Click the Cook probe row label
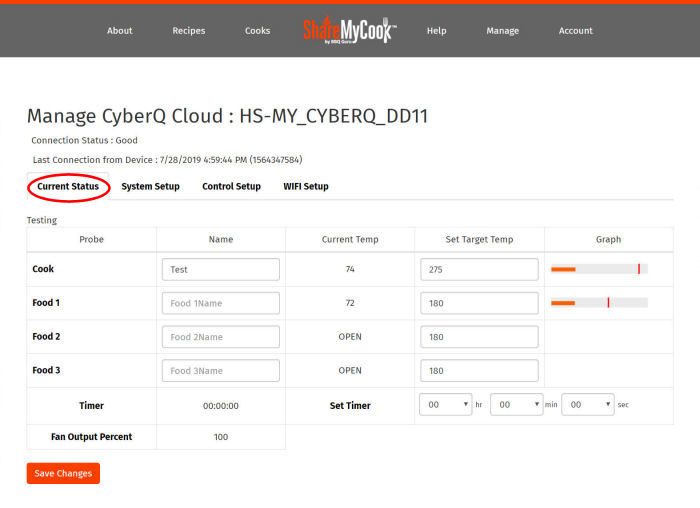This screenshot has height=508, width=700. 43,269
